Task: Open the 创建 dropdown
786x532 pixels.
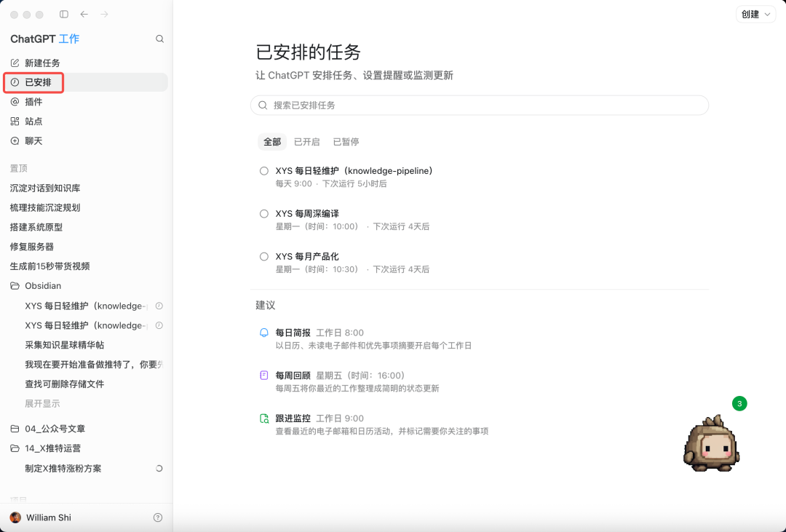Action: pos(755,15)
